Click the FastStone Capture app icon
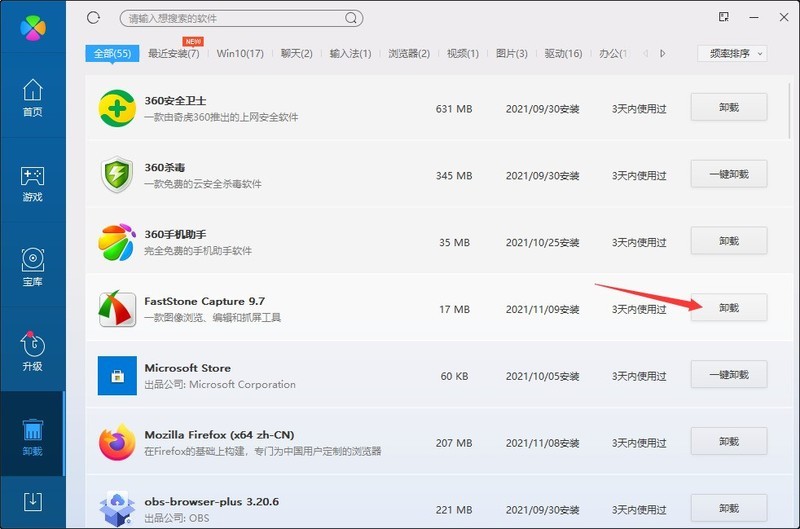This screenshot has width=800, height=529. click(117, 309)
